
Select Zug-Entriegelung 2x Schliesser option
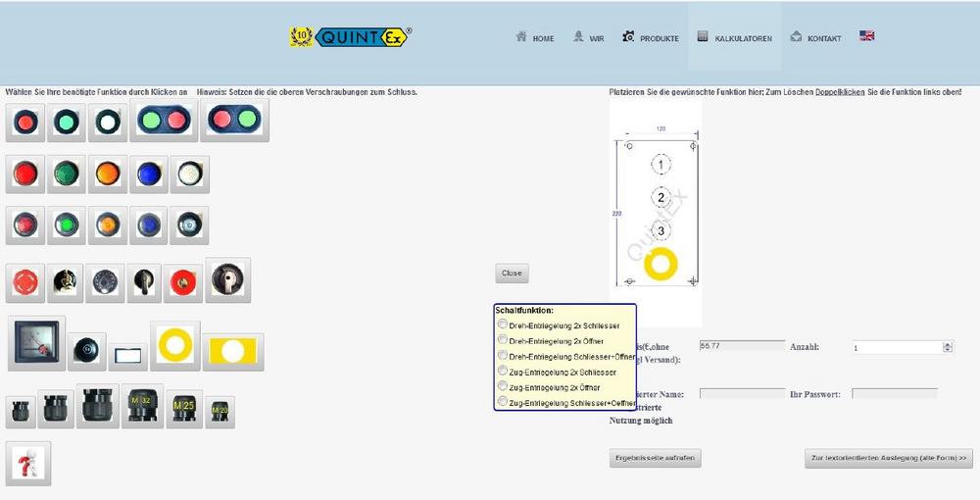503,371
